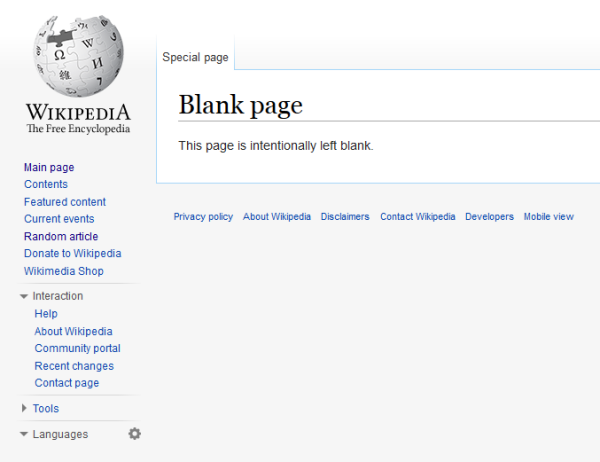Go to Main page link
This screenshot has height=462, width=600.
click(49, 167)
